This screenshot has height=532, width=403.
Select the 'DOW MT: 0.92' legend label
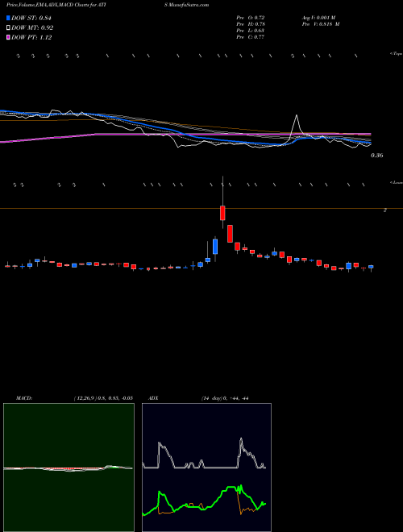tap(32, 28)
